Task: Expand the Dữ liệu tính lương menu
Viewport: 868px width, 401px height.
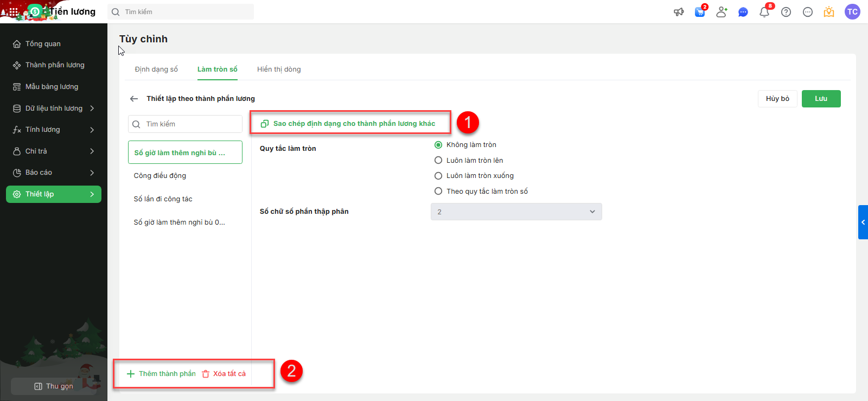Action: pos(54,109)
